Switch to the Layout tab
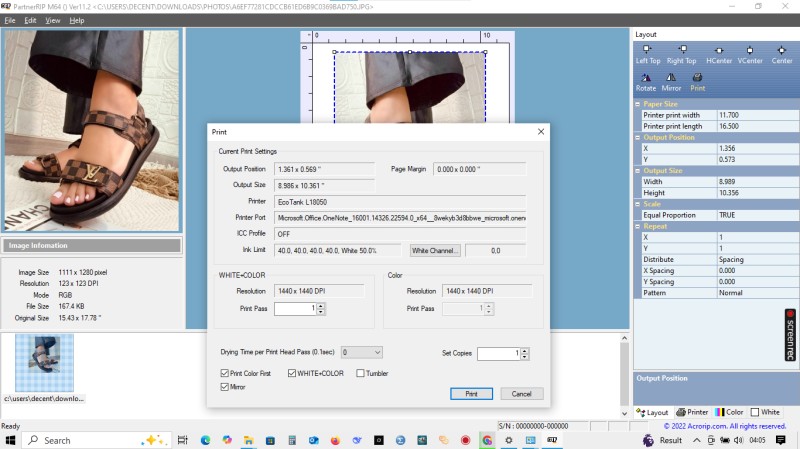The width and height of the screenshot is (800, 449). point(652,412)
